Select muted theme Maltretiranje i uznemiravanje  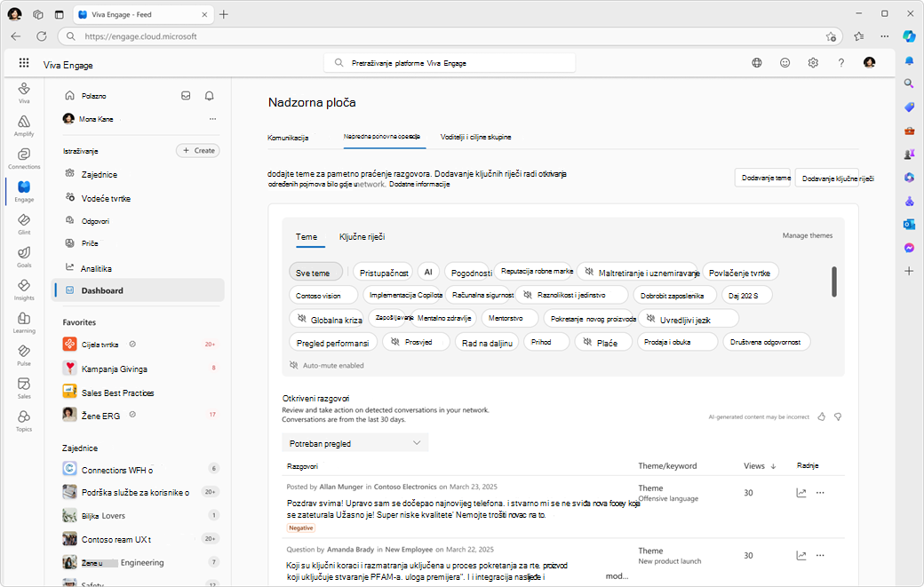pos(638,272)
